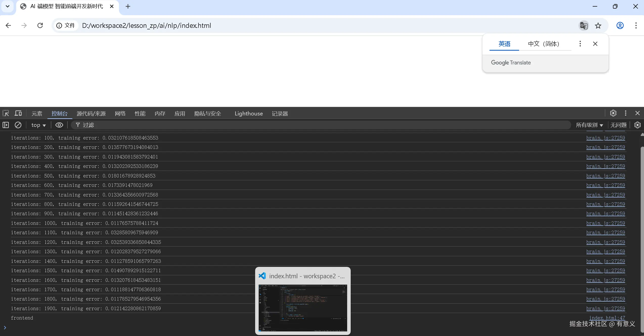Select 中文（简体）in translate popup
The image size is (644, 336).
coord(544,44)
